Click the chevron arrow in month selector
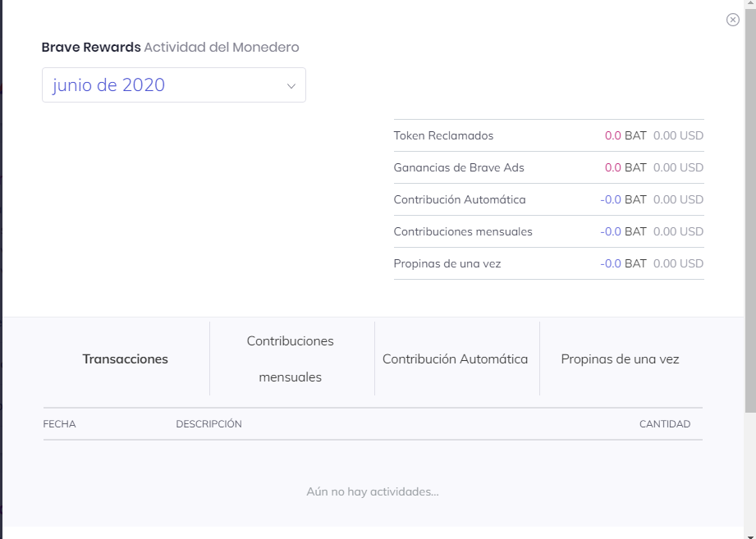 (291, 86)
